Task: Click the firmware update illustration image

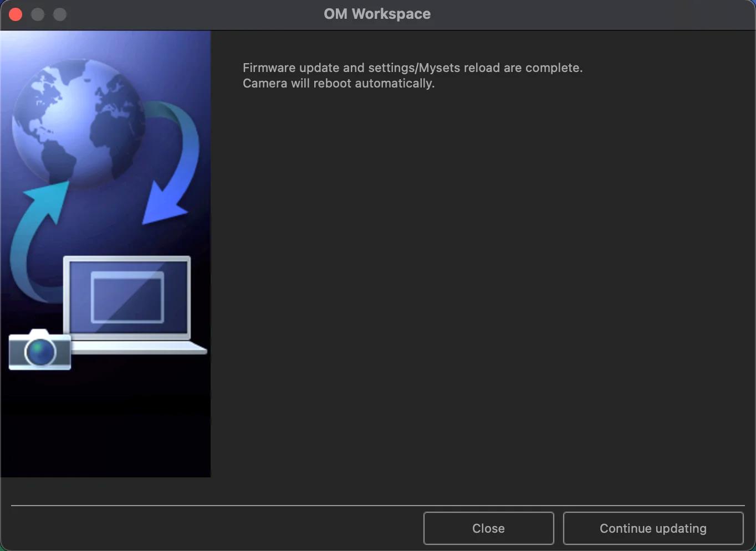Action: pyautogui.click(x=105, y=254)
